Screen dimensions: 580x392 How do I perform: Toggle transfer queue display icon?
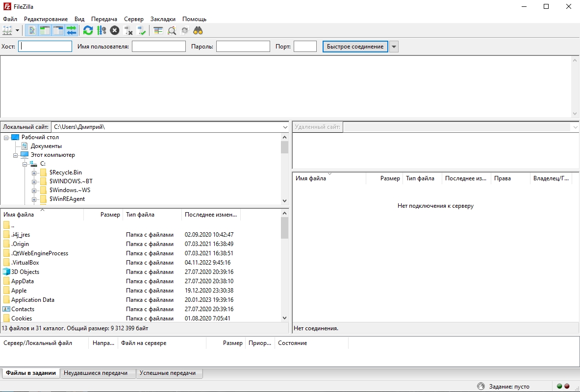coord(72,31)
